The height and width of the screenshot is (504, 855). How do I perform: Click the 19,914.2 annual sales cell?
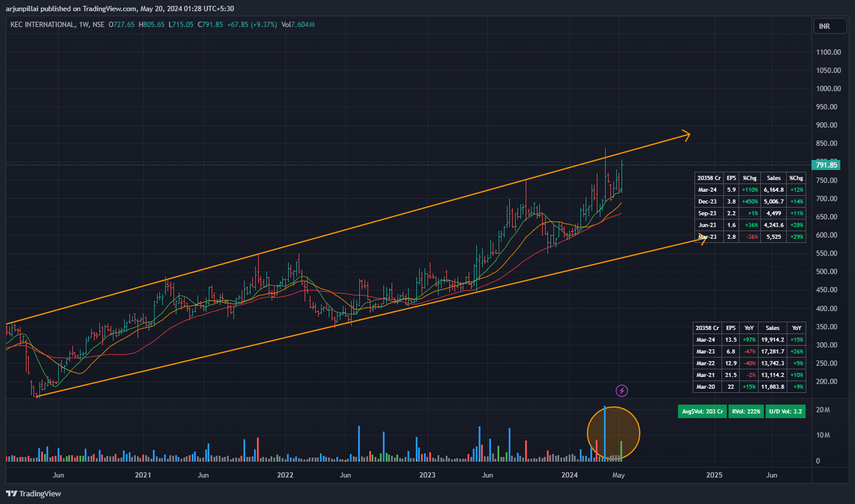pyautogui.click(x=773, y=340)
